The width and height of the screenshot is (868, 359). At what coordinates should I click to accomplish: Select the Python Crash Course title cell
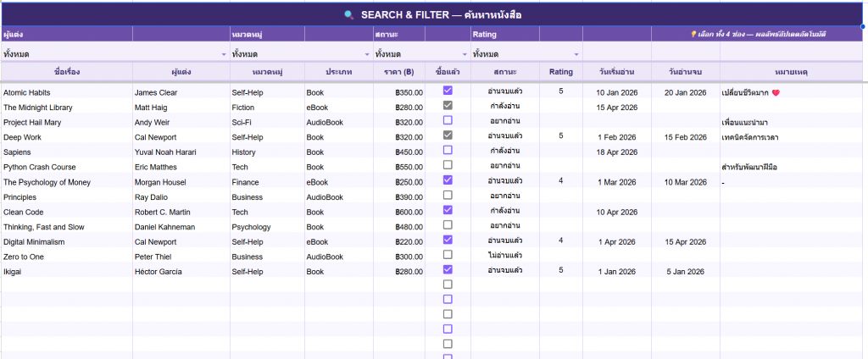tap(40, 167)
